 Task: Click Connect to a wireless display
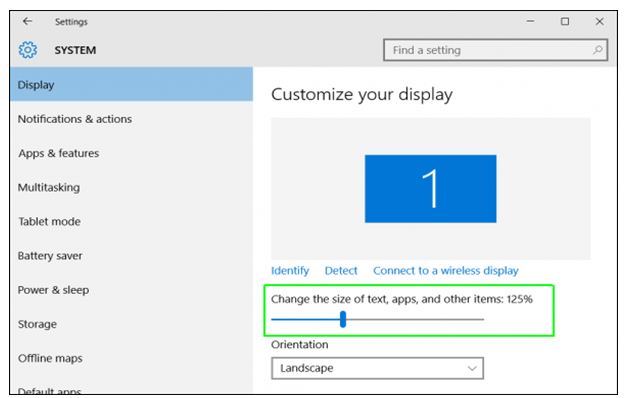[446, 271]
